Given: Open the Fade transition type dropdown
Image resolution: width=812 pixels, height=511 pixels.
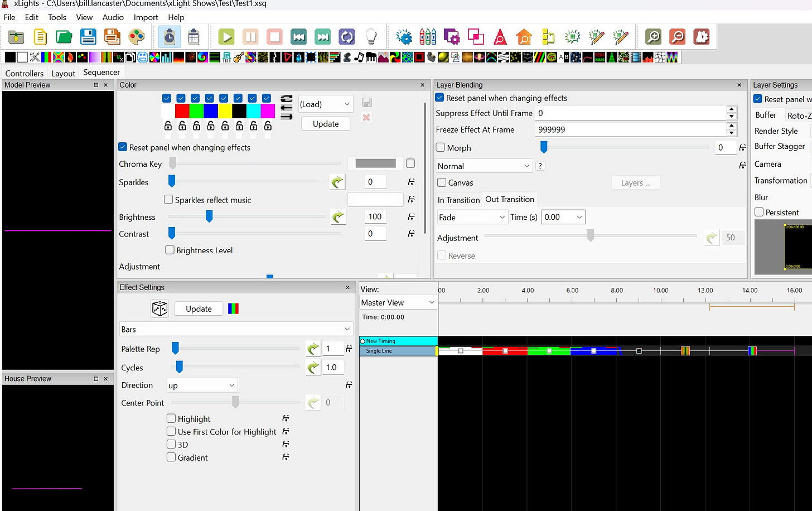Looking at the screenshot, I should click(x=472, y=217).
